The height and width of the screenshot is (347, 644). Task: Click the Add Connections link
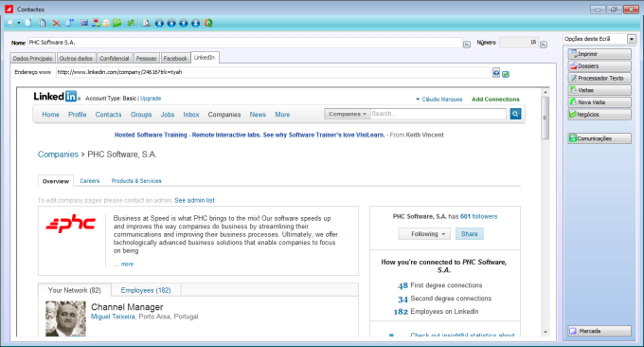495,100
